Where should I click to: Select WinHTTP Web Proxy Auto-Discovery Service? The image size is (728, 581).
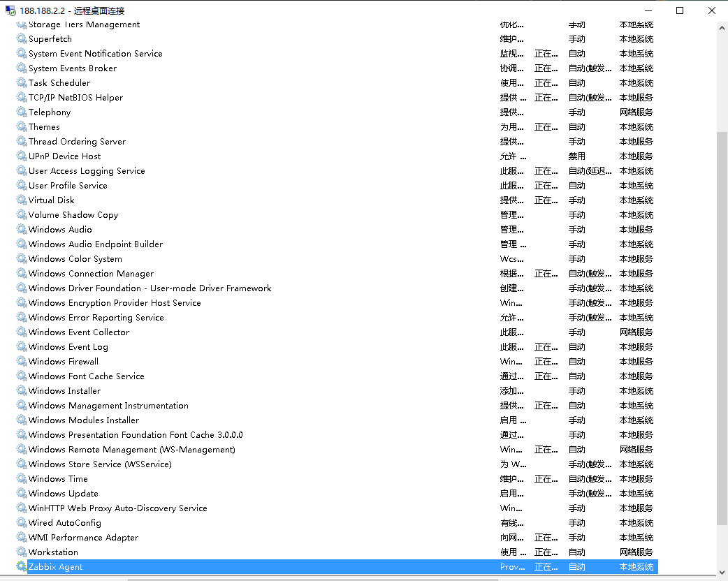(x=118, y=508)
